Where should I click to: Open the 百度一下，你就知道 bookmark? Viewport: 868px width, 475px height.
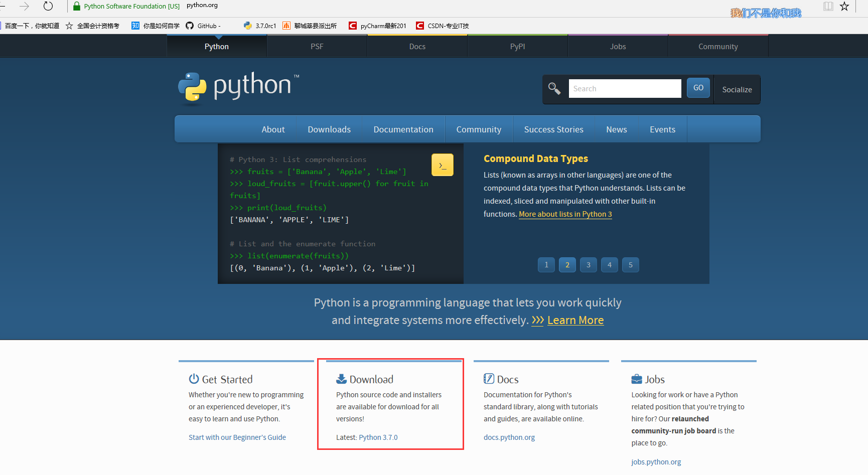coord(31,26)
